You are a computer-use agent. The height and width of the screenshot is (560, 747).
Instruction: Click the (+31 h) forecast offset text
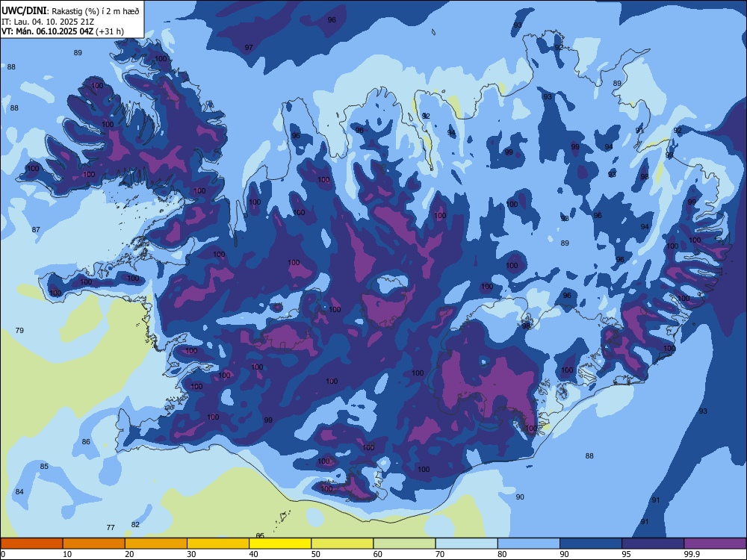pos(110,31)
